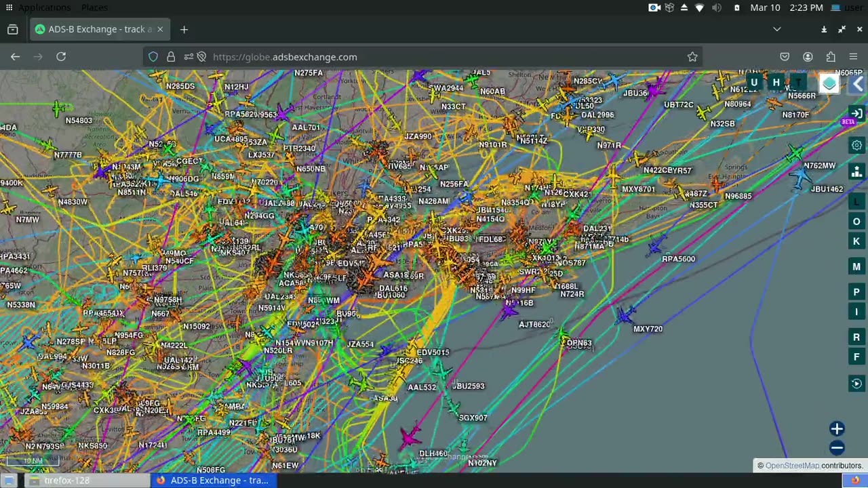Click the login arrow icon with BETA tag
The height and width of the screenshot is (488, 868).
tap(856, 114)
